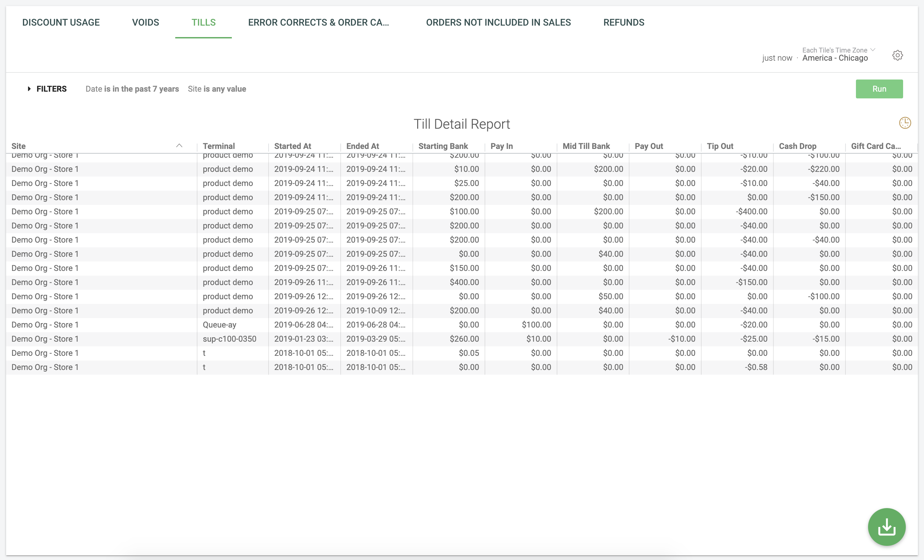
Task: Toggle Site column ascending sort arrow
Action: tap(179, 146)
